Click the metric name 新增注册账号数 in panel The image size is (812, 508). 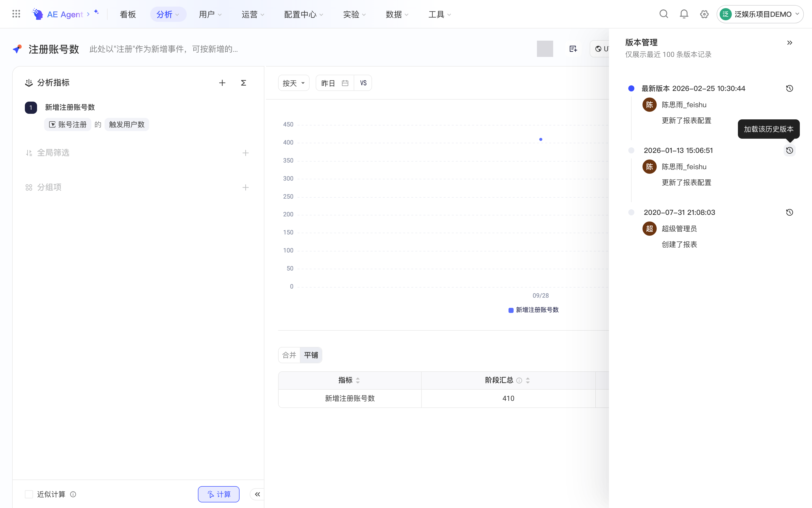[70, 107]
